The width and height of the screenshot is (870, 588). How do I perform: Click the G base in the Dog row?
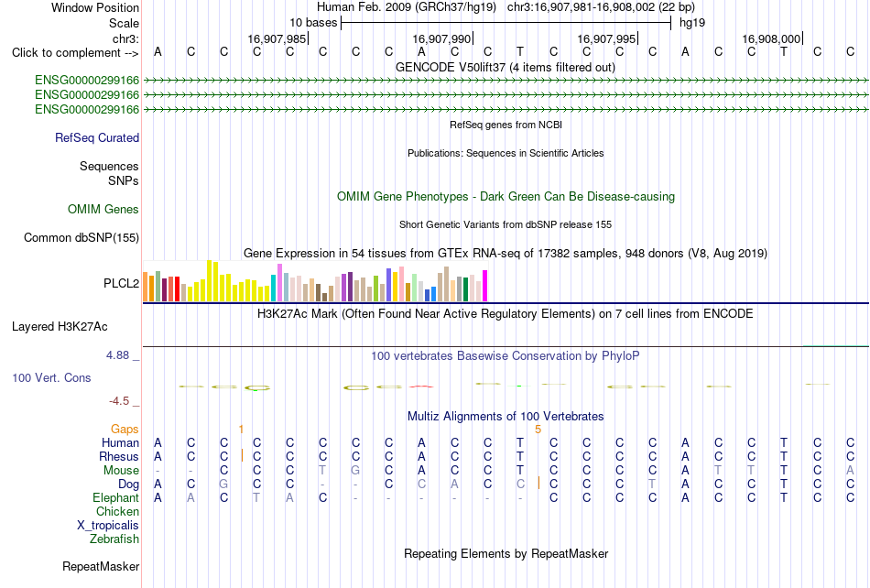click(x=223, y=484)
